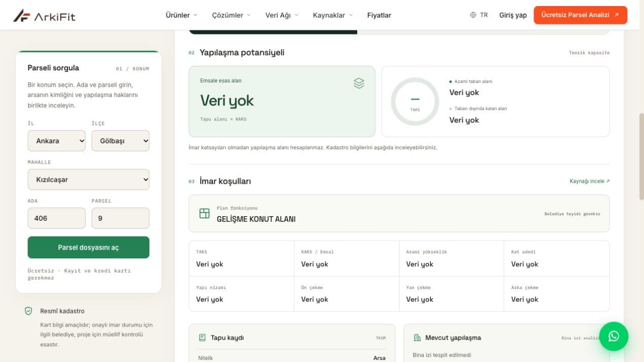Click the layers icon in Emsale esas alan card
The image size is (644, 362).
point(359,83)
